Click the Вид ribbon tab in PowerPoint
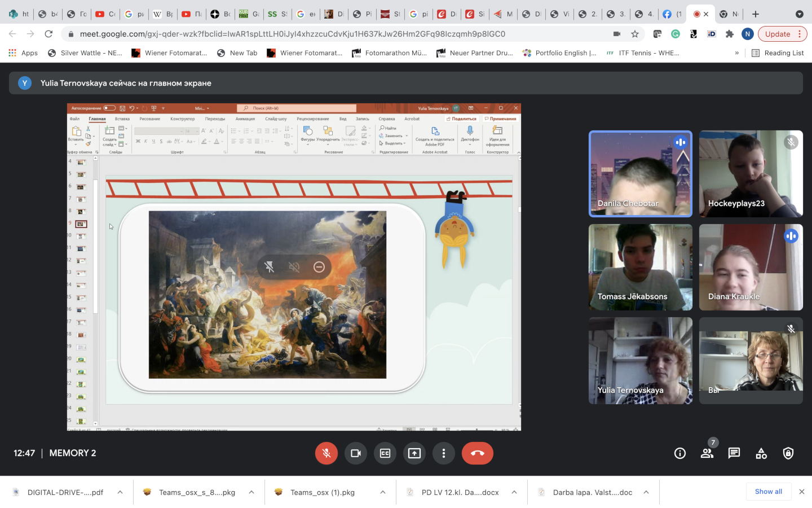This screenshot has height=508, width=812. coord(343,119)
